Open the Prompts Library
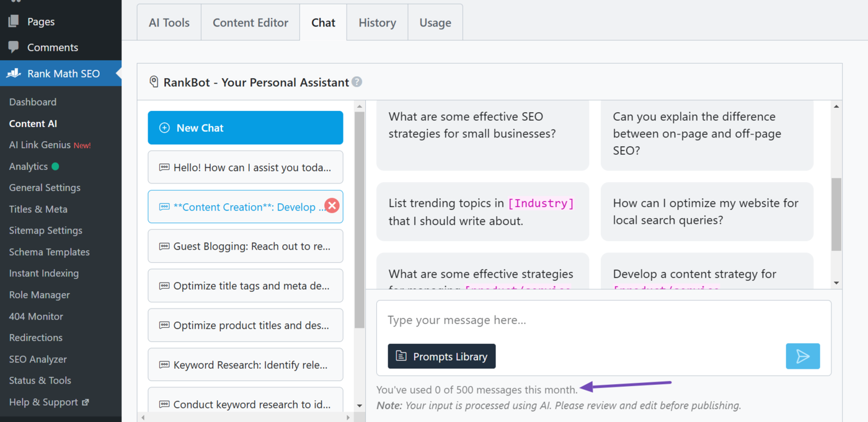 (441, 356)
